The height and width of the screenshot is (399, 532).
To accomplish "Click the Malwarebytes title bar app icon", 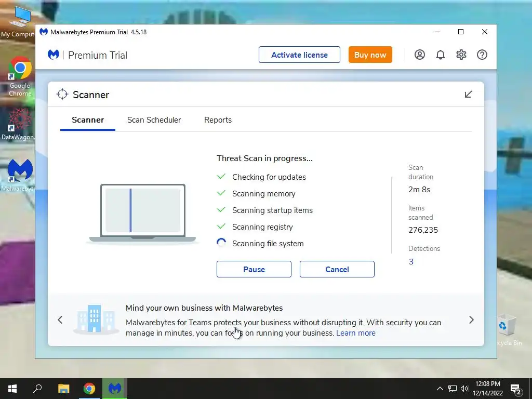I will point(44,32).
